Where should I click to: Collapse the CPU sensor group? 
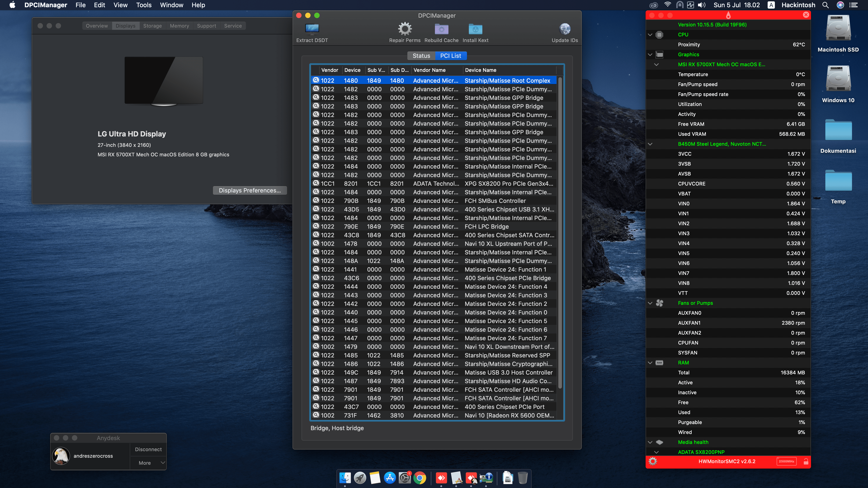tap(650, 35)
